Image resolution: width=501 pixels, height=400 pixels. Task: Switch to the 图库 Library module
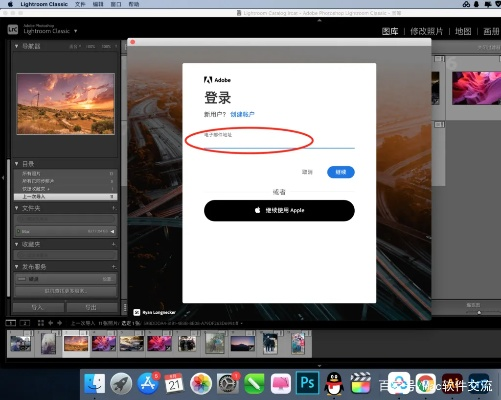(390, 31)
